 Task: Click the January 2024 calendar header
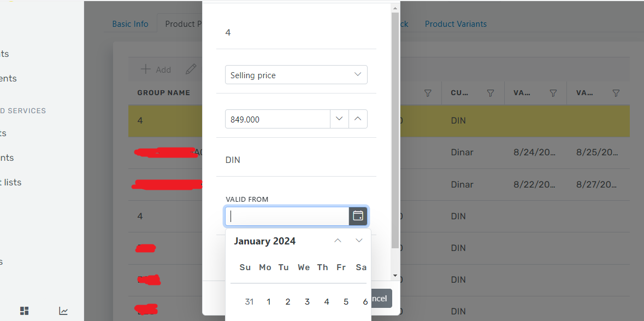coord(265,241)
